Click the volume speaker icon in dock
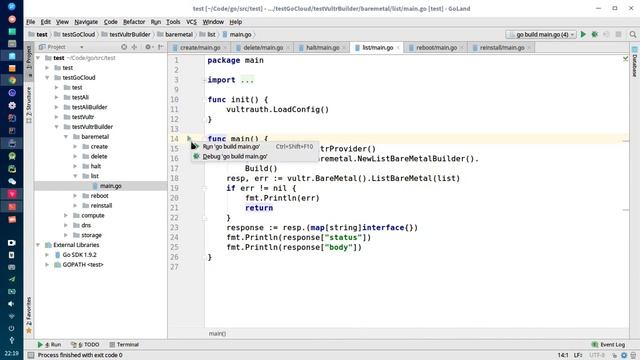This screenshot has width=640, height=360. click(x=11, y=304)
